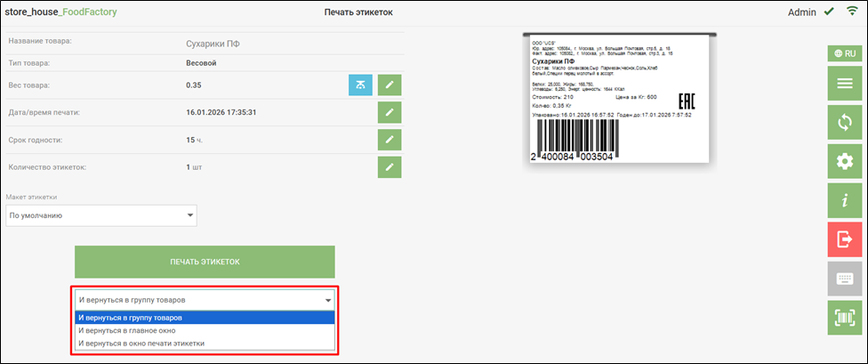The height and width of the screenshot is (364, 868).
Task: Click the green refresh sync icon
Action: click(845, 123)
